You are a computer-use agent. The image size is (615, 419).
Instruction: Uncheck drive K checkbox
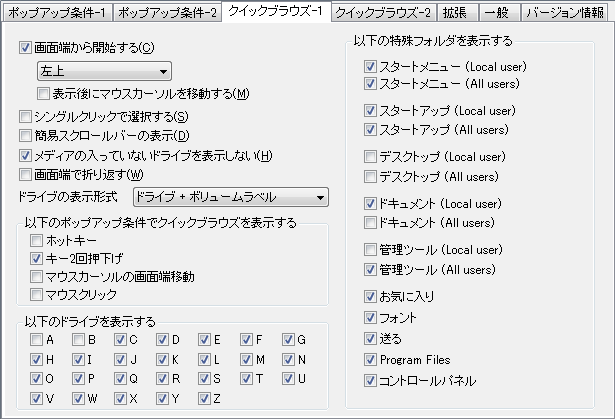[x=162, y=359]
